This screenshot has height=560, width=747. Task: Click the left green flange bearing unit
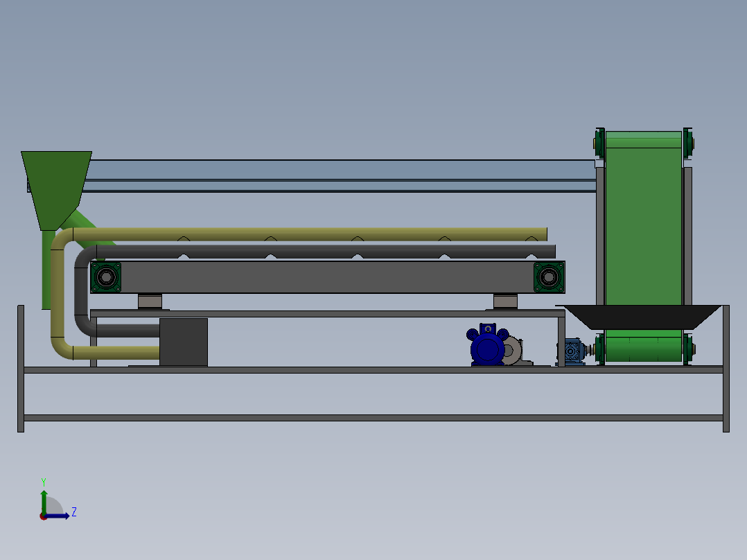pos(106,277)
